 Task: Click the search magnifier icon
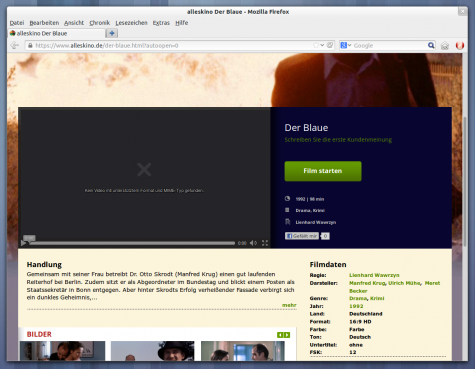pos(431,45)
